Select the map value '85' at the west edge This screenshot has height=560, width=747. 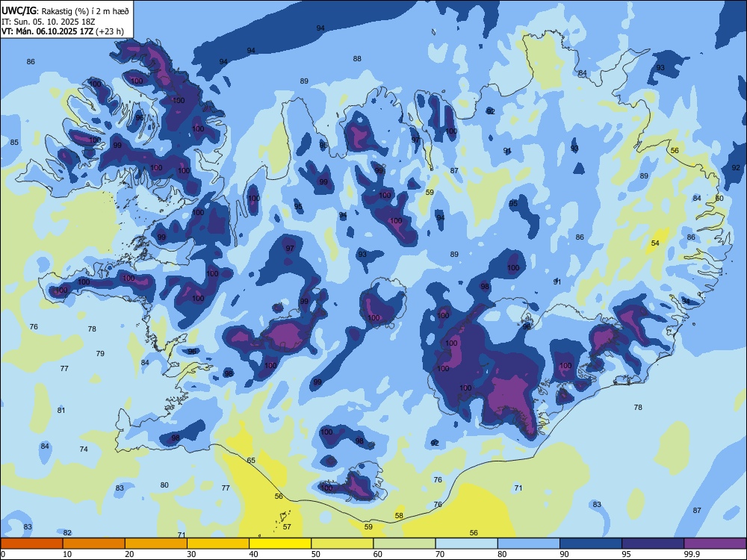[14, 143]
